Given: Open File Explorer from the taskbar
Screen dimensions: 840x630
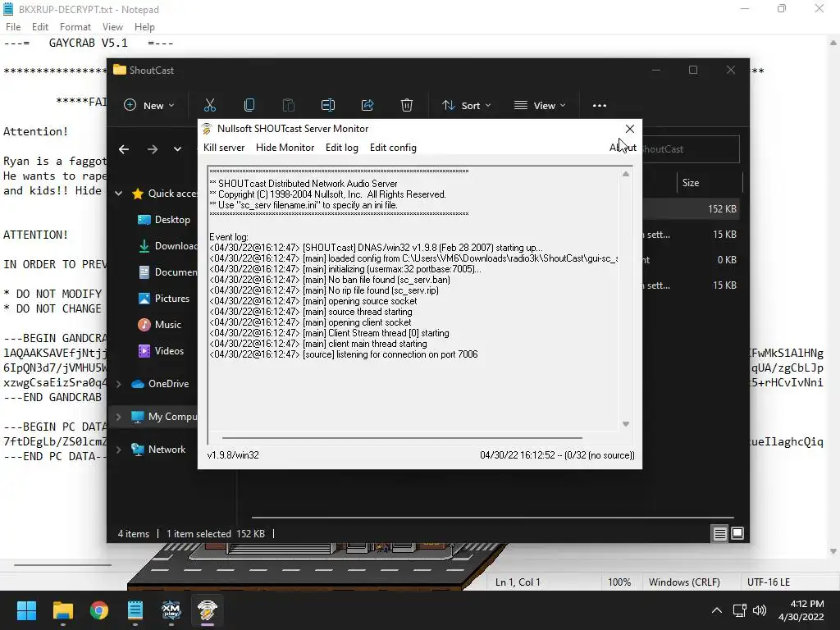Looking at the screenshot, I should coord(62,610).
